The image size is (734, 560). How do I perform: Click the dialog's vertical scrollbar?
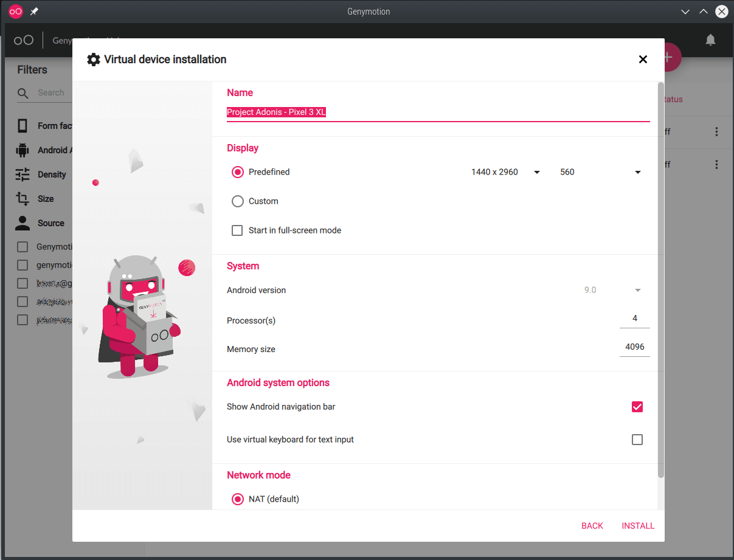tap(660, 280)
